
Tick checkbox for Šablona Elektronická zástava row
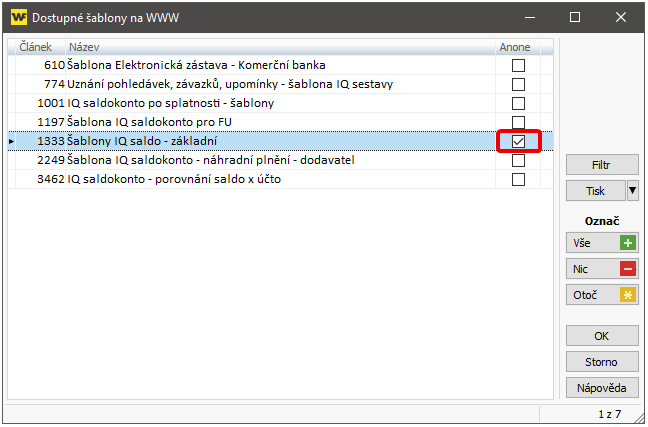[518, 65]
